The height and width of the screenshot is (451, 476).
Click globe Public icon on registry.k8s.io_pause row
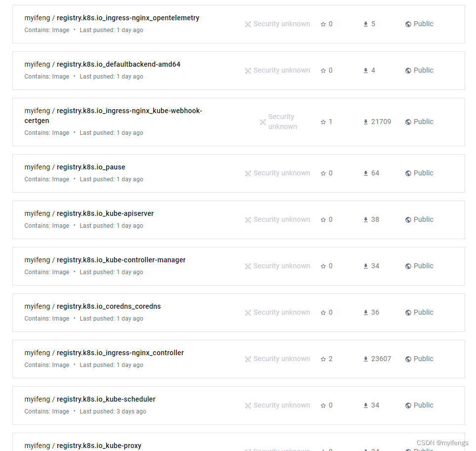point(408,173)
